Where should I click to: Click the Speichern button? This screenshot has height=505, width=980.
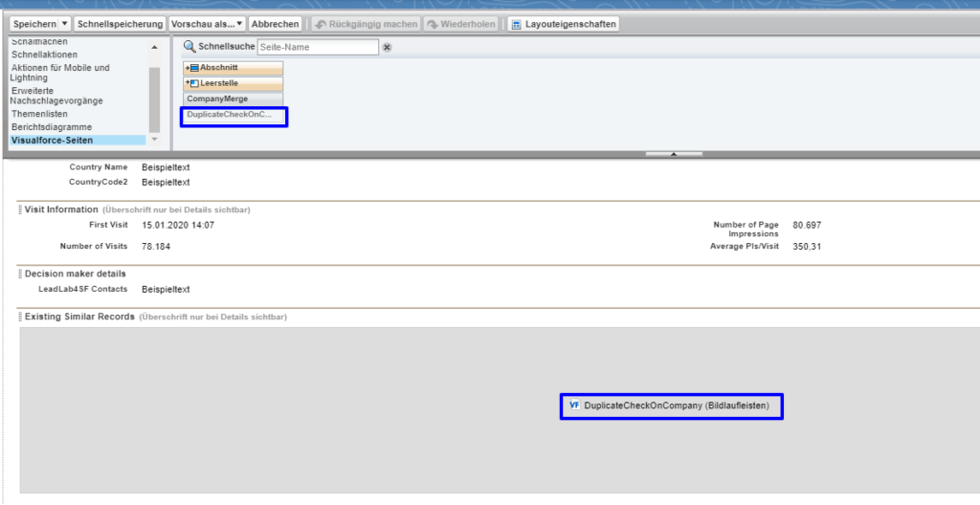(34, 24)
